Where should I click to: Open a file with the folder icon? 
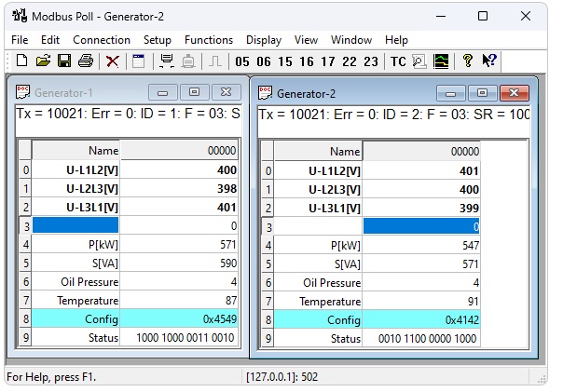click(x=43, y=61)
